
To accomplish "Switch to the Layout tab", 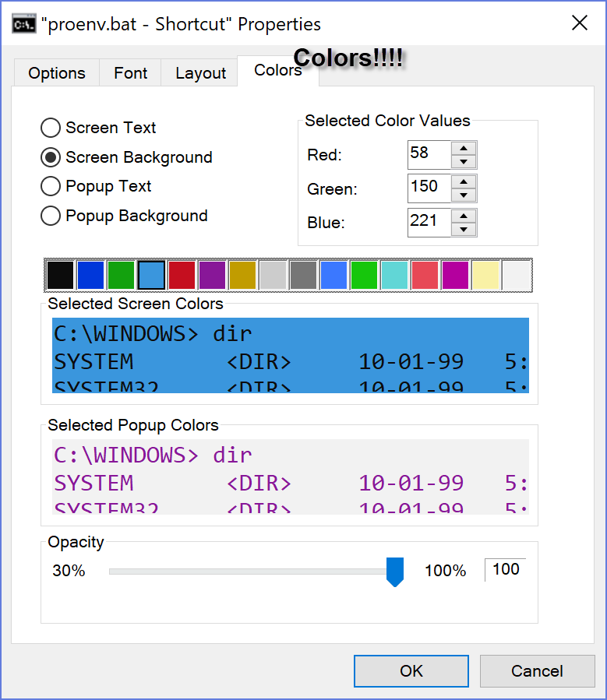I will coord(200,72).
